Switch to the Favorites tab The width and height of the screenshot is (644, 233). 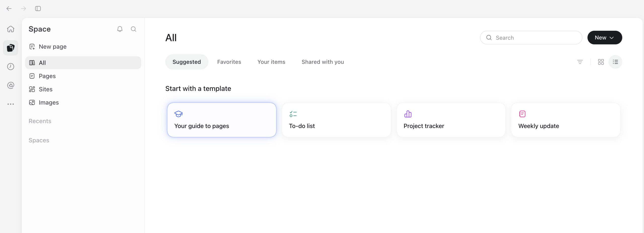229,62
